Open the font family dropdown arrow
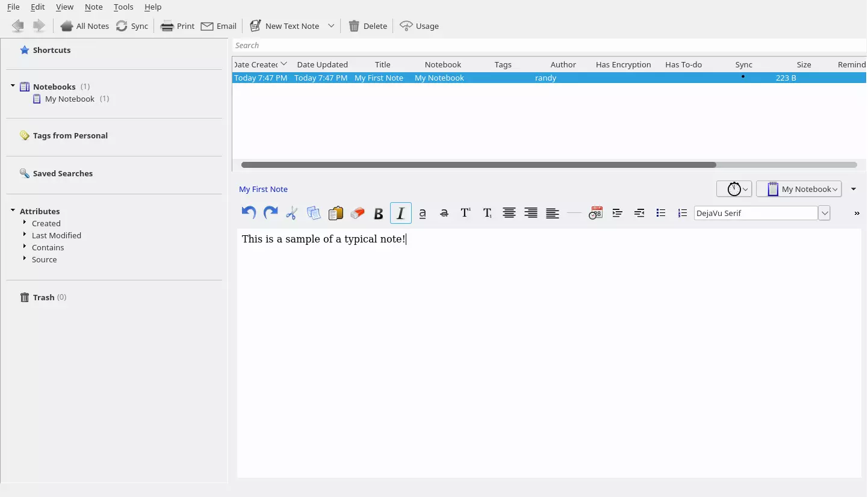 824,213
